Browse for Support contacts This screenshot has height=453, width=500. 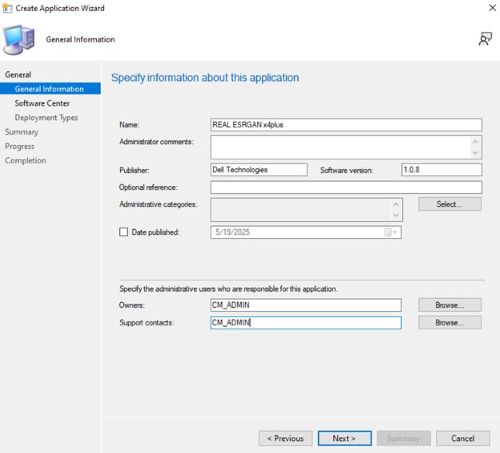(x=450, y=322)
